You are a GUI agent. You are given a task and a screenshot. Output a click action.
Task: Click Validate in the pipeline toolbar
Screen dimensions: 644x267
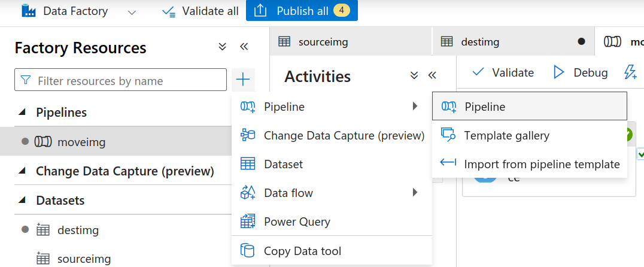pyautogui.click(x=503, y=72)
